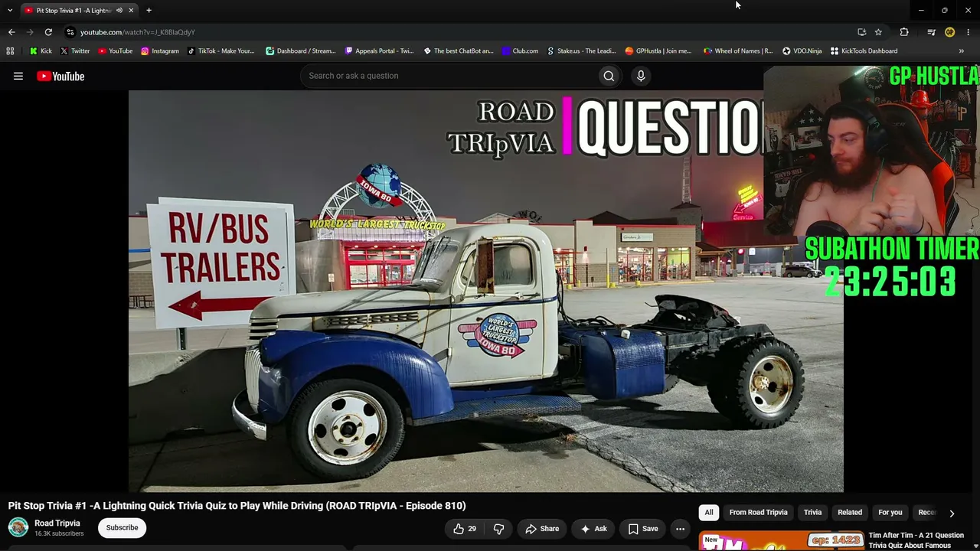Viewport: 980px width, 551px height.
Task: Select the Trivia filter chip
Action: [x=812, y=513]
